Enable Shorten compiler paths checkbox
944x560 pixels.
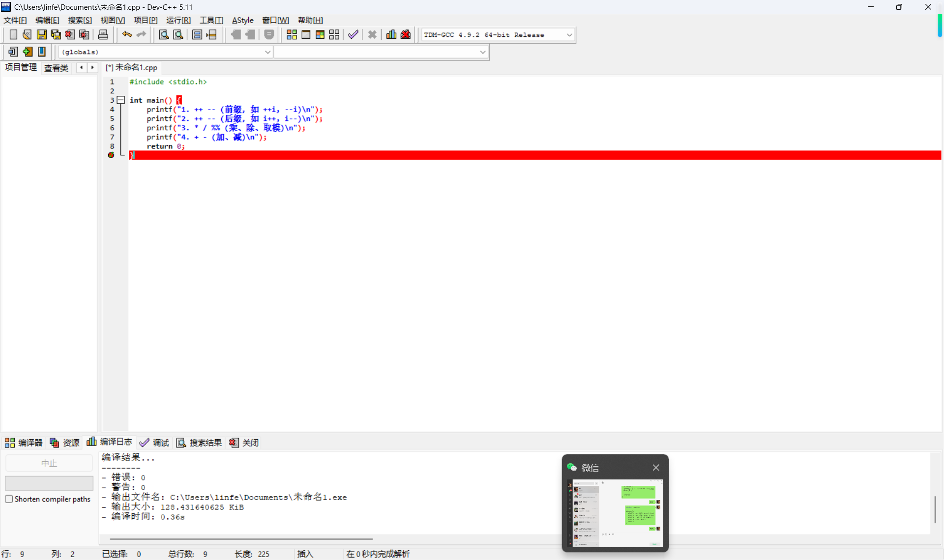coord(9,499)
